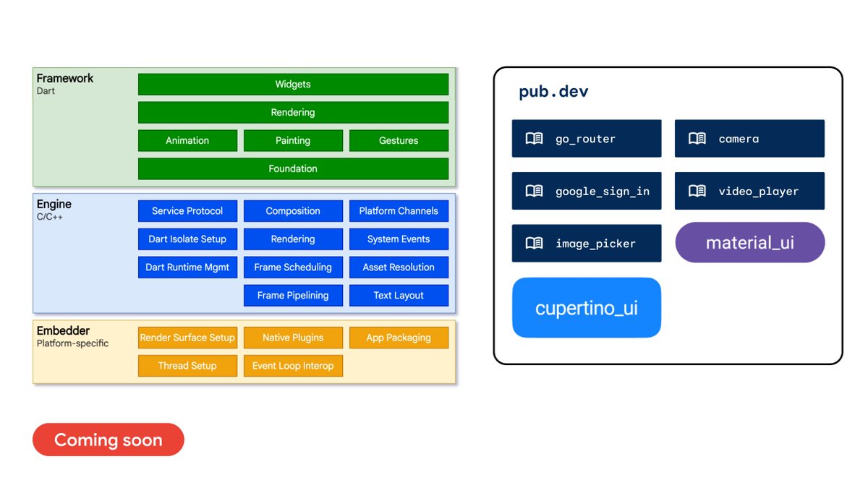Click the Service Protocol box
This screenshot has height=488, width=868.
click(187, 211)
